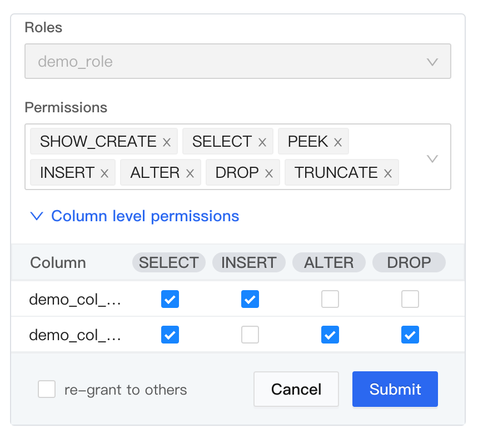The height and width of the screenshot is (448, 478).
Task: Click the SELECT column header pill
Action: (168, 263)
